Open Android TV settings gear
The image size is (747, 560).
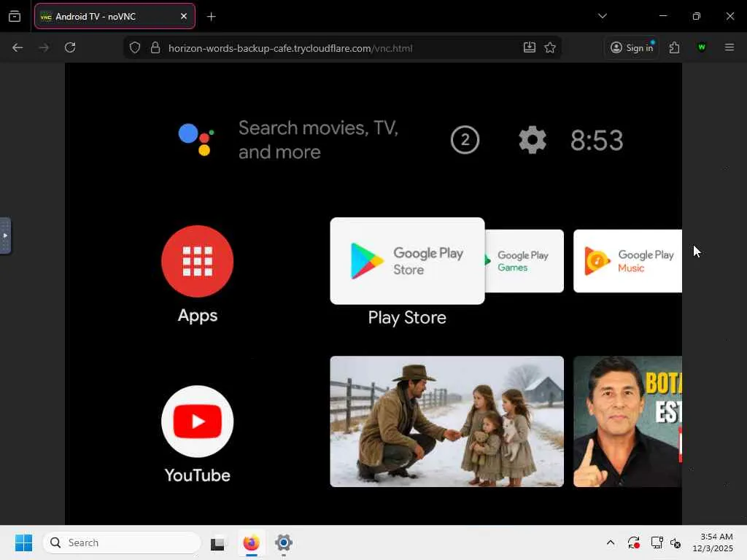coord(533,140)
